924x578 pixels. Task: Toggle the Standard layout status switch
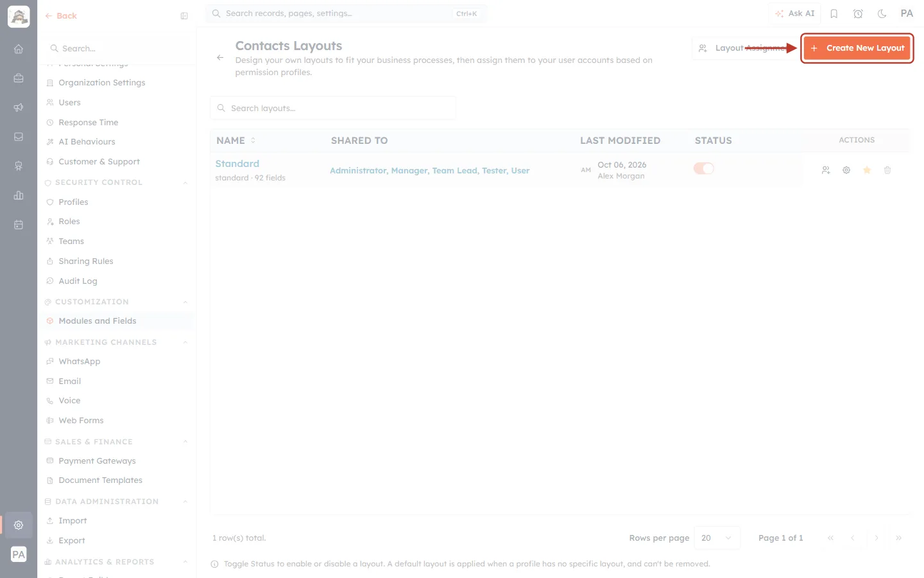click(704, 168)
